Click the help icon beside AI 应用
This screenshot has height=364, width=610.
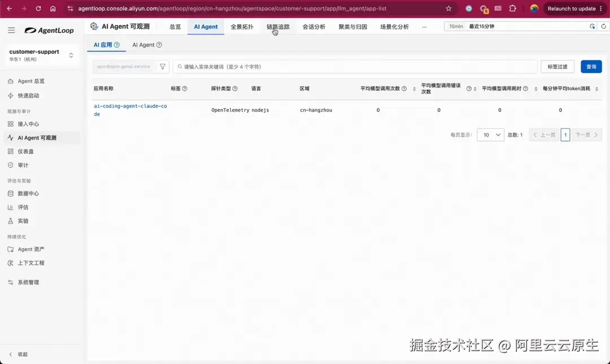(x=116, y=45)
